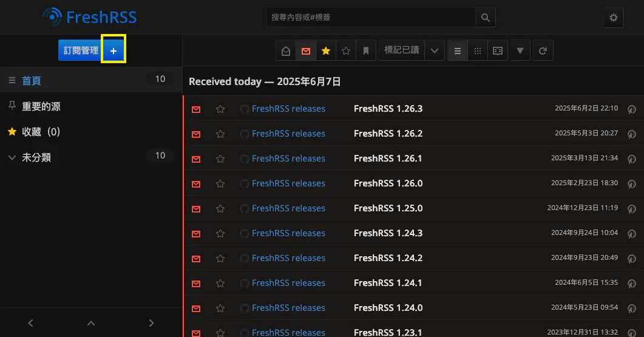Open external link icon for FreshRSS 1.26.1

631,158
